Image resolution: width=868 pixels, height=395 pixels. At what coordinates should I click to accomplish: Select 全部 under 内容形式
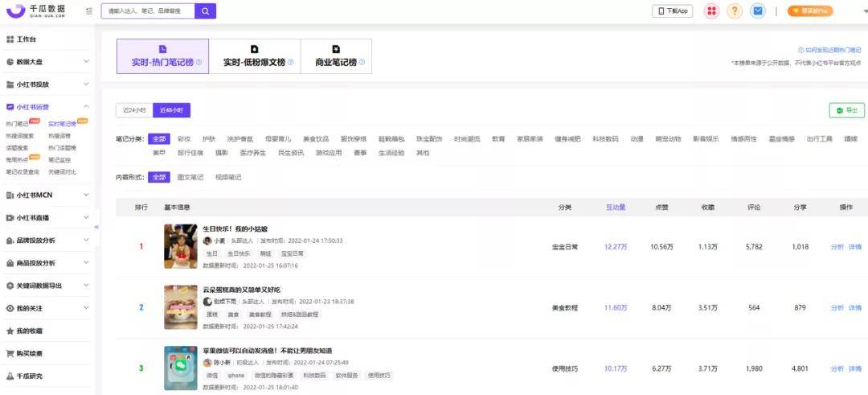pos(159,177)
